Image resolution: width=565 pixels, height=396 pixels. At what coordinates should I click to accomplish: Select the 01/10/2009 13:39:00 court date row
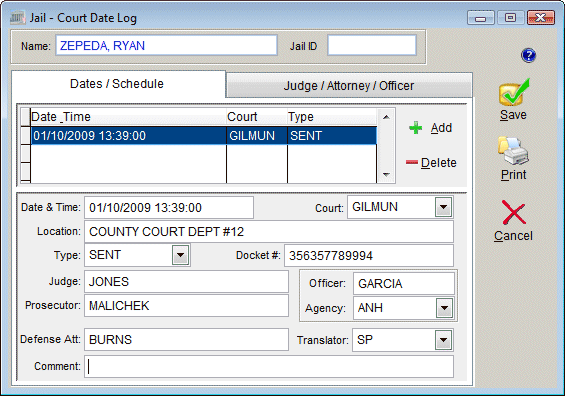click(x=204, y=136)
